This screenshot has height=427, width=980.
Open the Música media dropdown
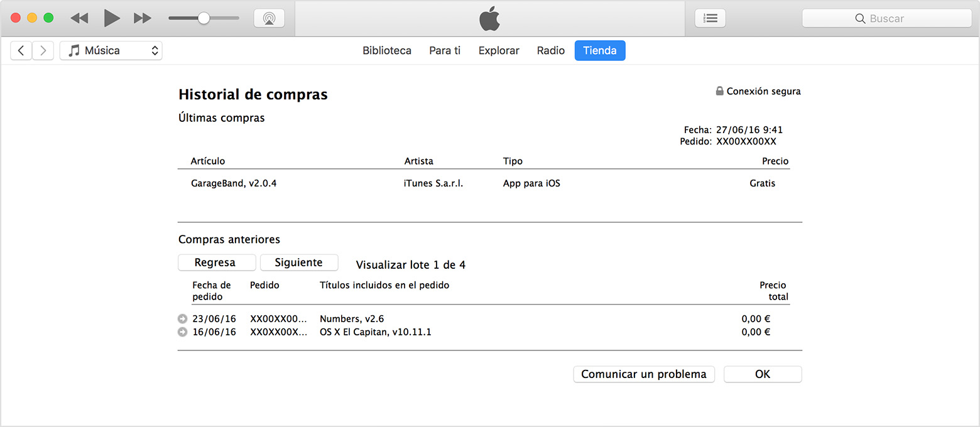pyautogui.click(x=111, y=51)
